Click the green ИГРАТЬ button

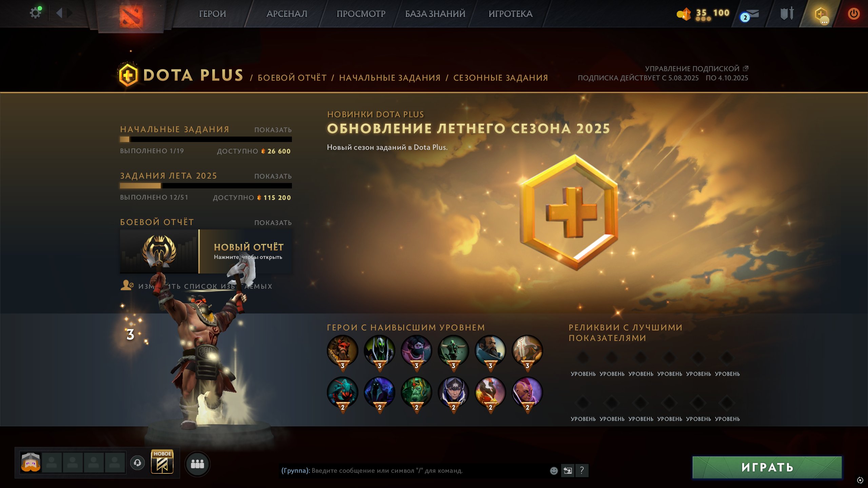coord(767,467)
